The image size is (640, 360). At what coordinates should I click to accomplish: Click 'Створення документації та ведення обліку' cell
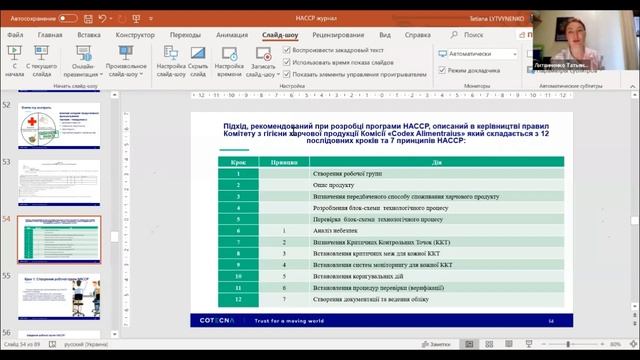tap(437, 299)
